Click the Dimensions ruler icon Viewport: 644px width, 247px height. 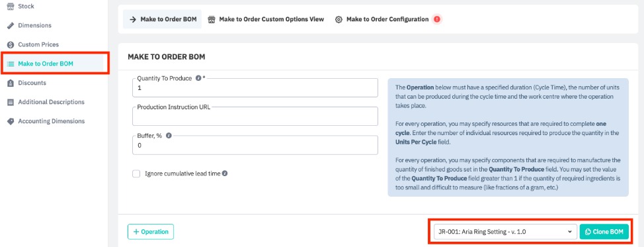tap(11, 26)
